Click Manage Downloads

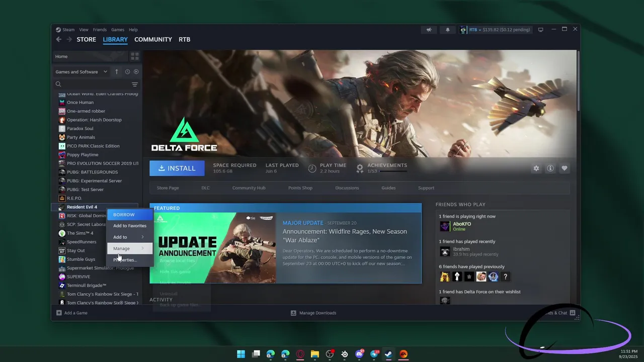(313, 313)
